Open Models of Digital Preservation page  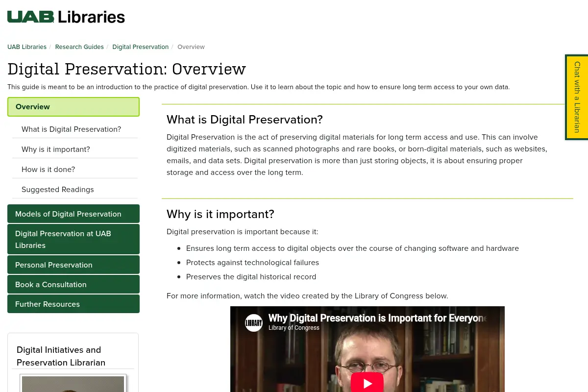click(73, 214)
